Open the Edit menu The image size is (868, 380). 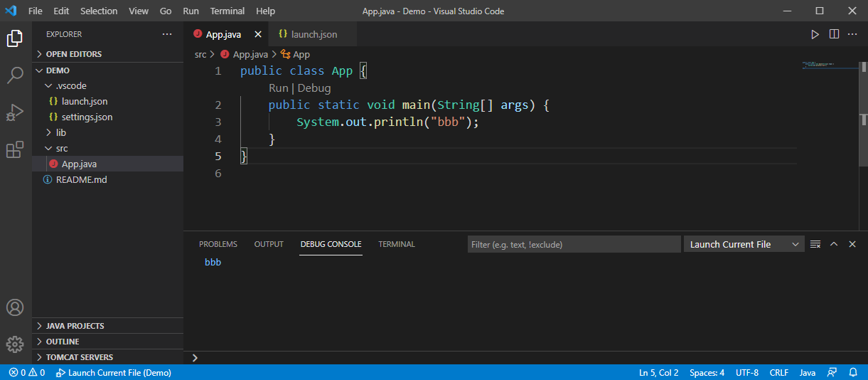[61, 11]
